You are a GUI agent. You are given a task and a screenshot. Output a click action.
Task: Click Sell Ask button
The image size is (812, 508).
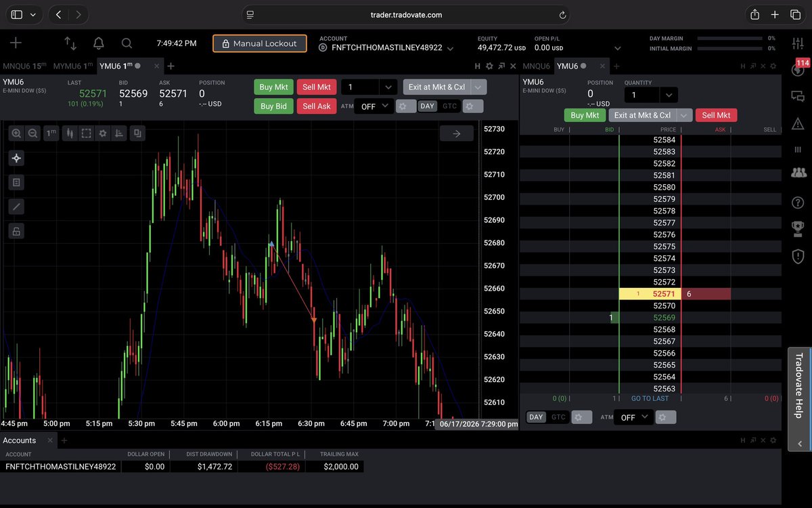click(317, 106)
